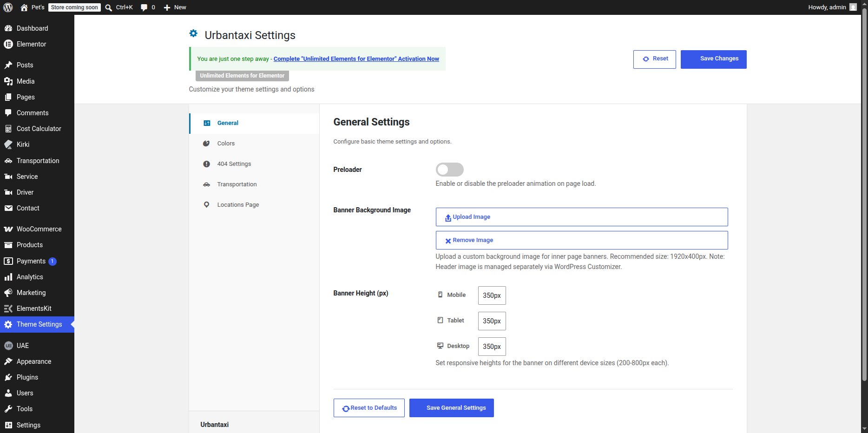868x433 pixels.
Task: Focus the Tablet banner height field
Action: pyautogui.click(x=492, y=321)
